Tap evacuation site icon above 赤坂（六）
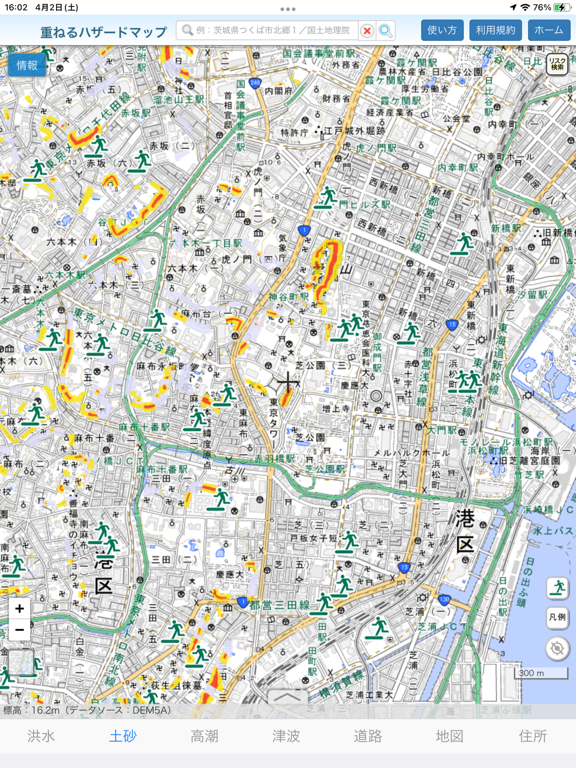The width and height of the screenshot is (576, 768). (96, 145)
